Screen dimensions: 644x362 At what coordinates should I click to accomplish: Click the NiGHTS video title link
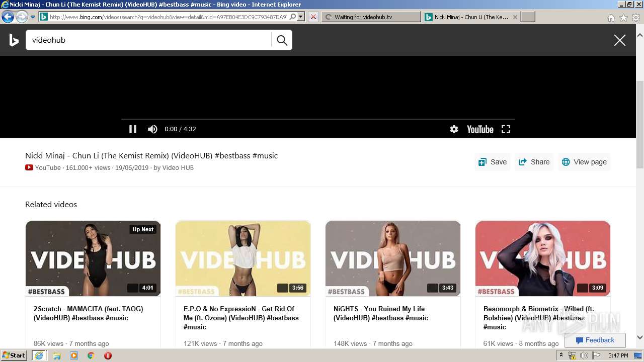click(381, 313)
